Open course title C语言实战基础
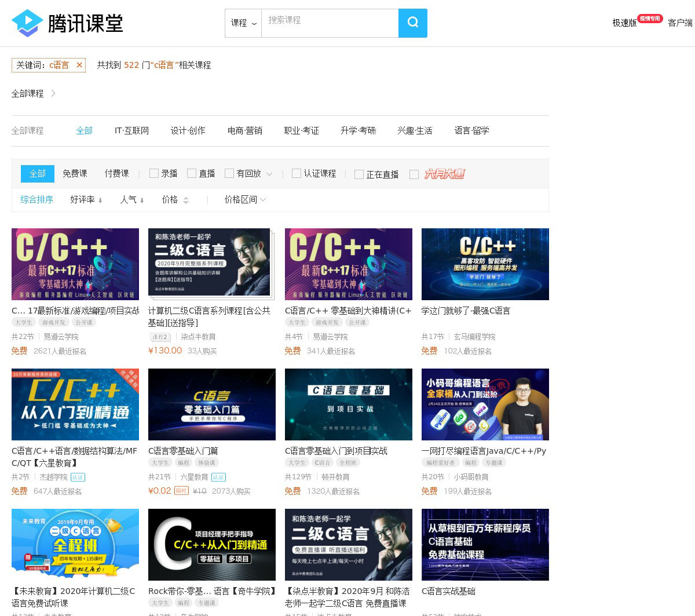The width and height of the screenshot is (695, 616). [448, 591]
